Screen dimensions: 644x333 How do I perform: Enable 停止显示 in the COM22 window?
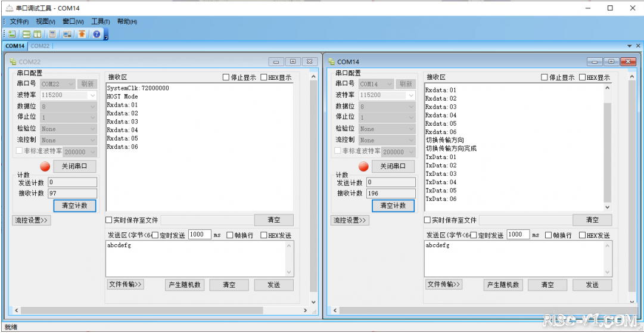click(x=226, y=77)
